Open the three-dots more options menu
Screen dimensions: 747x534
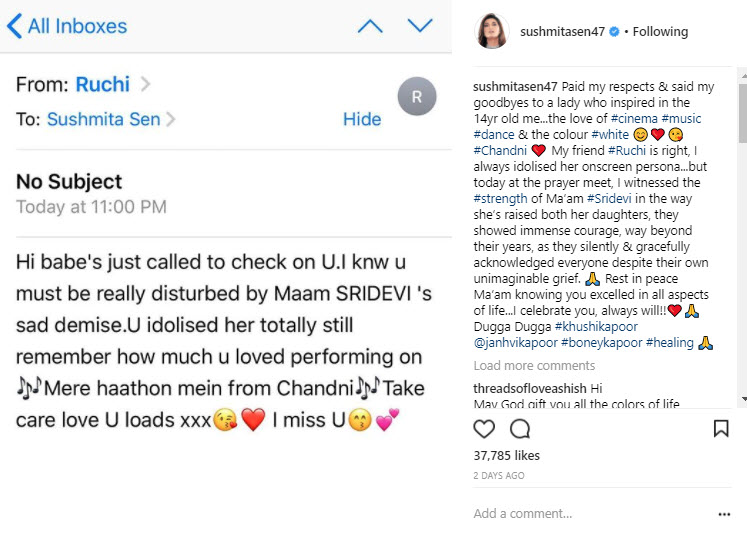point(724,514)
